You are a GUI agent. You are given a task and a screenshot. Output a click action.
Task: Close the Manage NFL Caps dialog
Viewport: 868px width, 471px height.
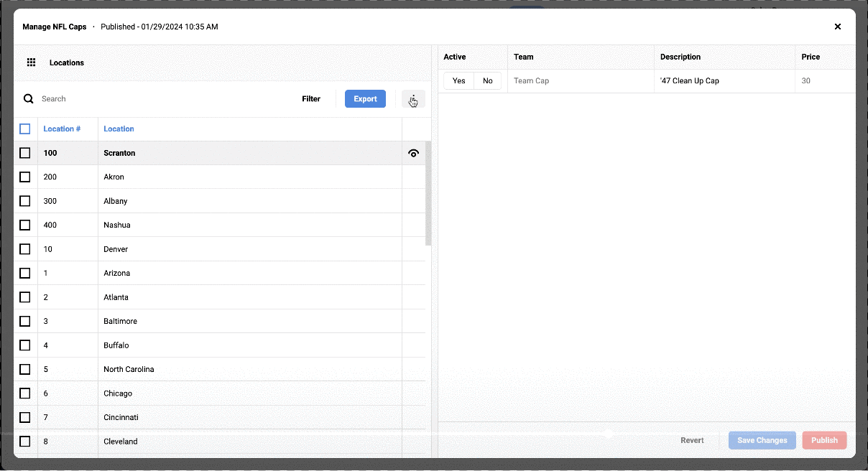pos(837,27)
